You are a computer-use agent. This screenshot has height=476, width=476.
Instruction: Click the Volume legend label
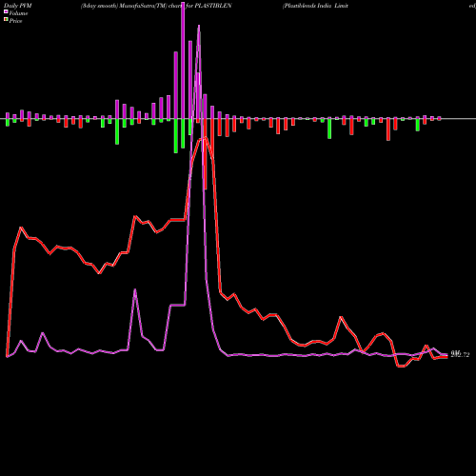[18, 13]
